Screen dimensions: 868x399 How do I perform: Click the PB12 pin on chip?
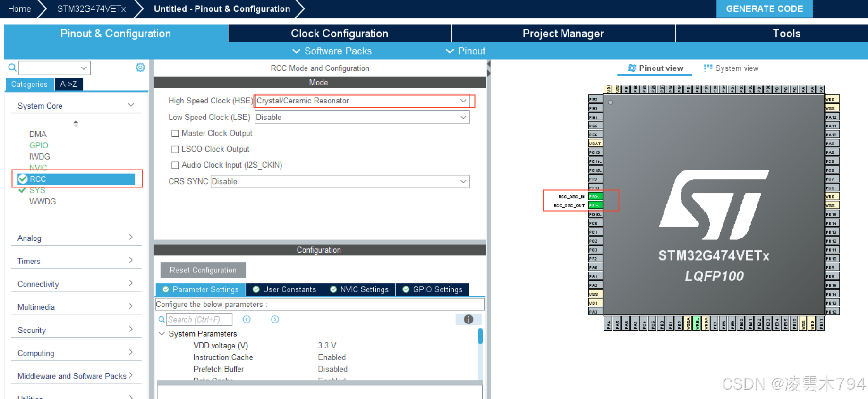(832, 312)
